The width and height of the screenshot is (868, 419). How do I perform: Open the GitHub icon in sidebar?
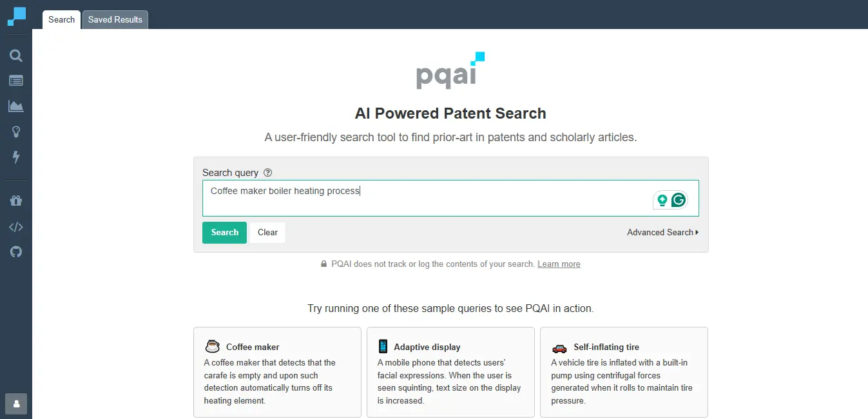16,251
